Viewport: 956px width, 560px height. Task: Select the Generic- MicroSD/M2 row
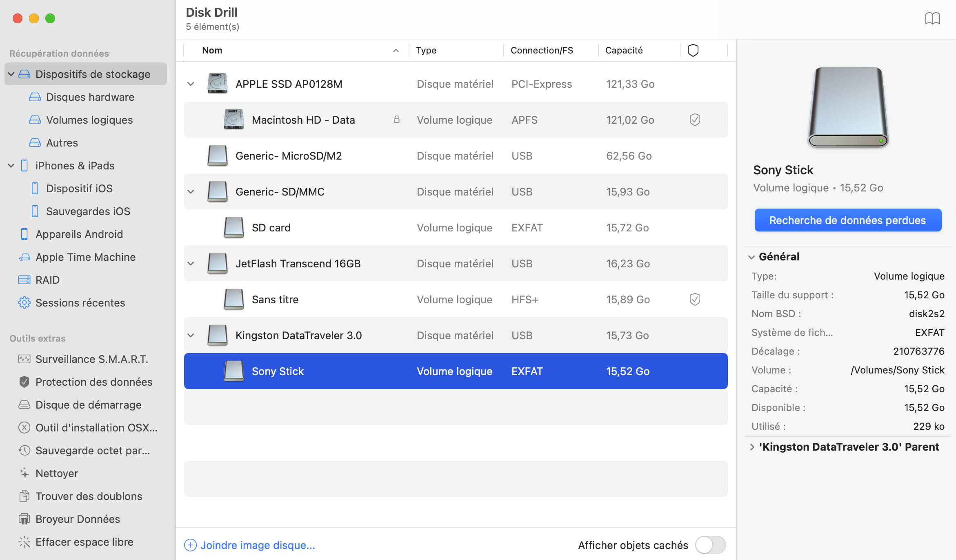tap(456, 156)
